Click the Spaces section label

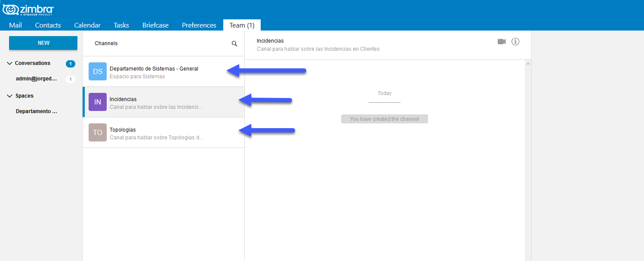pos(24,96)
